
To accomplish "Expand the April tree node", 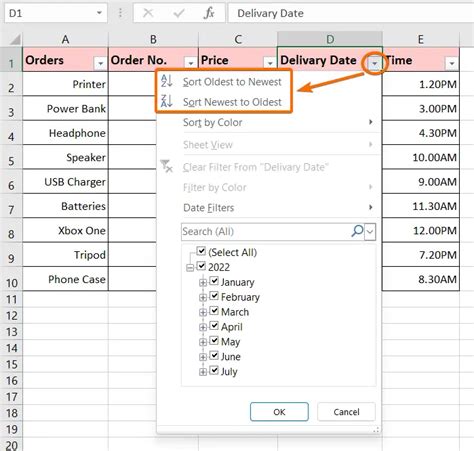I will [x=203, y=327].
